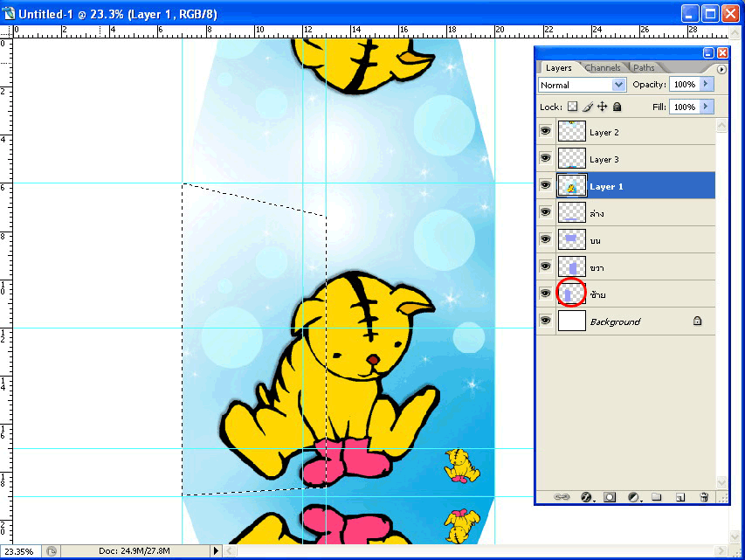Switch to the Channels tab
This screenshot has width=745, height=560.
[603, 67]
